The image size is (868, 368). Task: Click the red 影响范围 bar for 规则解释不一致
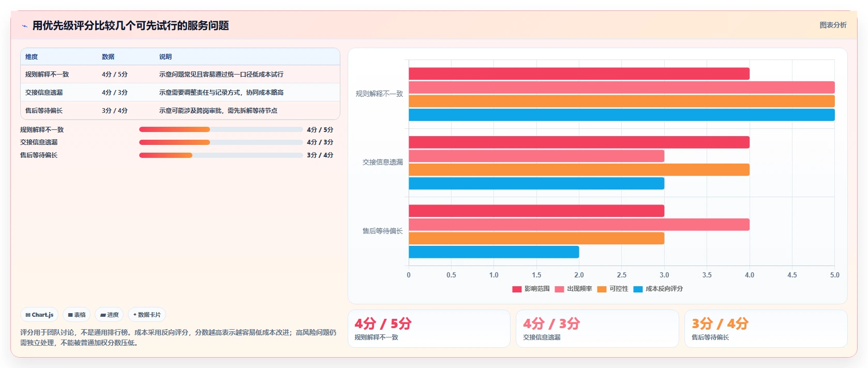(x=579, y=73)
